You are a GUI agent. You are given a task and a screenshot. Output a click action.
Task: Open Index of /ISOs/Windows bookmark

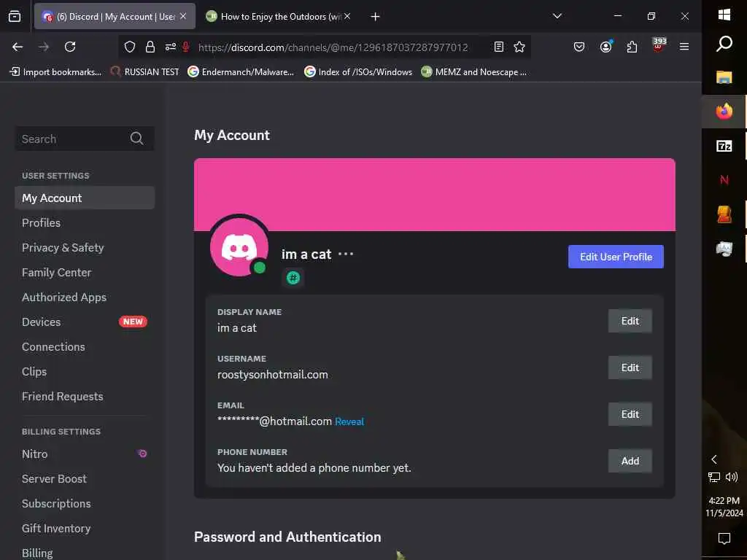click(x=358, y=72)
